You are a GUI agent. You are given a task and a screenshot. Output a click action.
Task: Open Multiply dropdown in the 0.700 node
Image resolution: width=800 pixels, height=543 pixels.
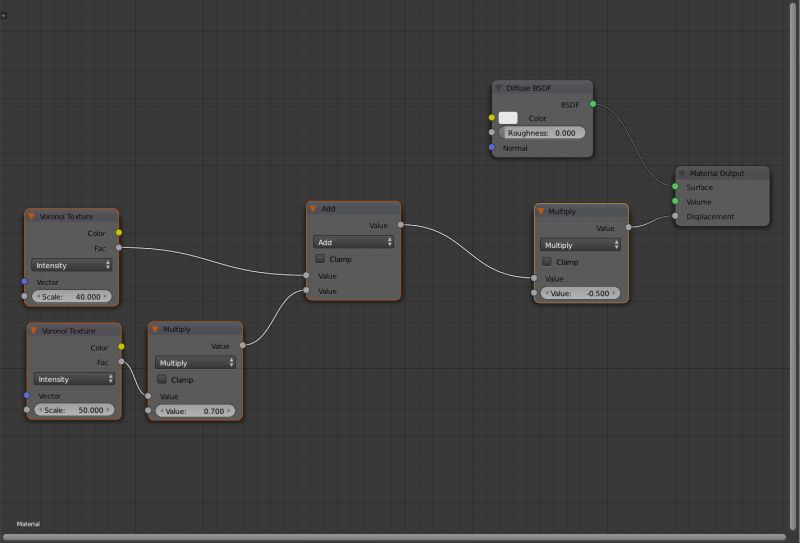click(x=195, y=363)
